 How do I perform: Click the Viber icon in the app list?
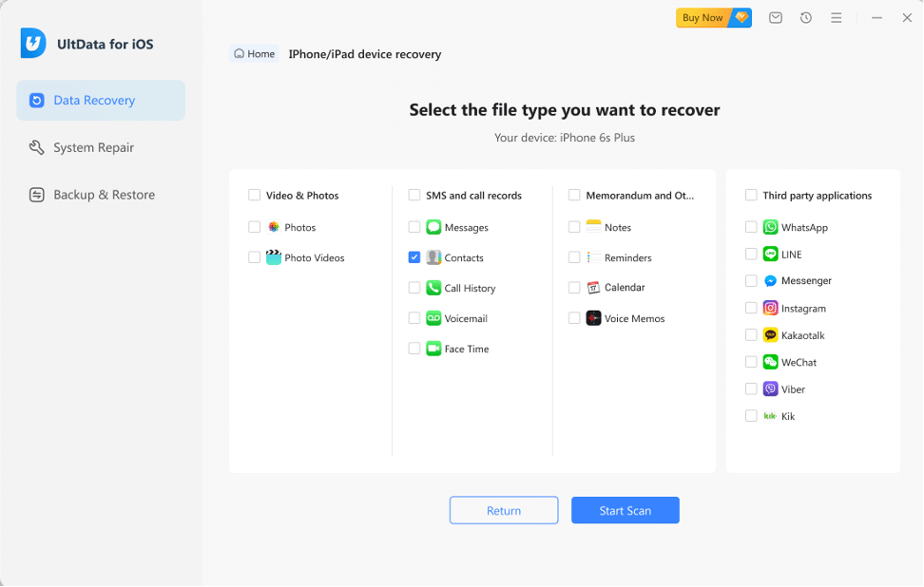(769, 388)
